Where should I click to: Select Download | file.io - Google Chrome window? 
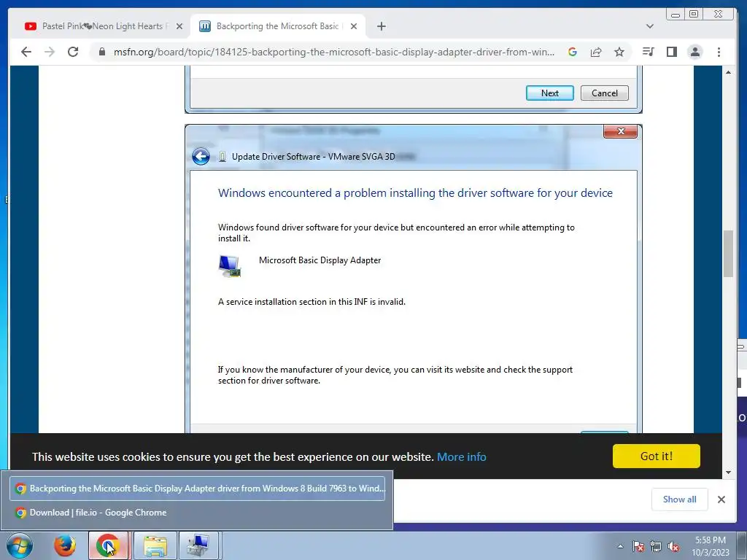pos(197,513)
